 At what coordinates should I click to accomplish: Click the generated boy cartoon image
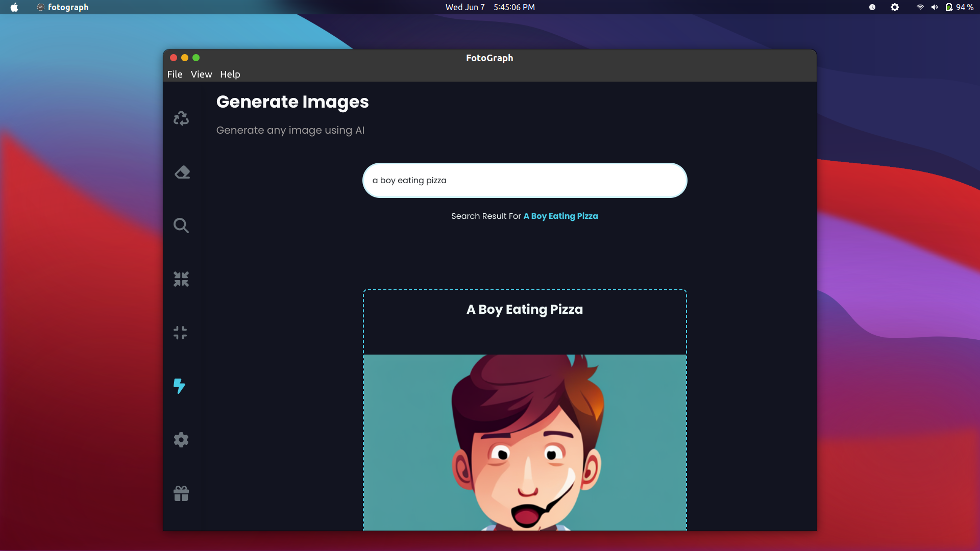tap(525, 442)
